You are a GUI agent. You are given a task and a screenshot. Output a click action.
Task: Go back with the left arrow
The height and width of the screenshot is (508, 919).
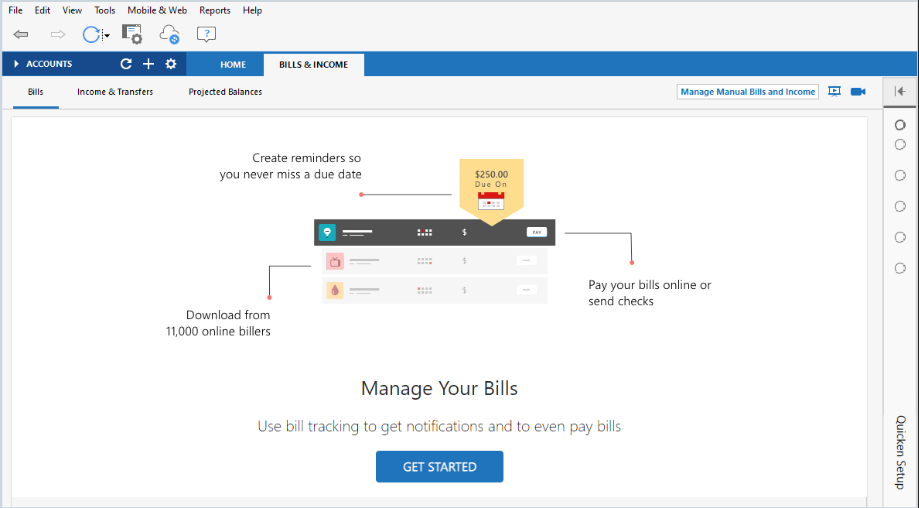21,35
